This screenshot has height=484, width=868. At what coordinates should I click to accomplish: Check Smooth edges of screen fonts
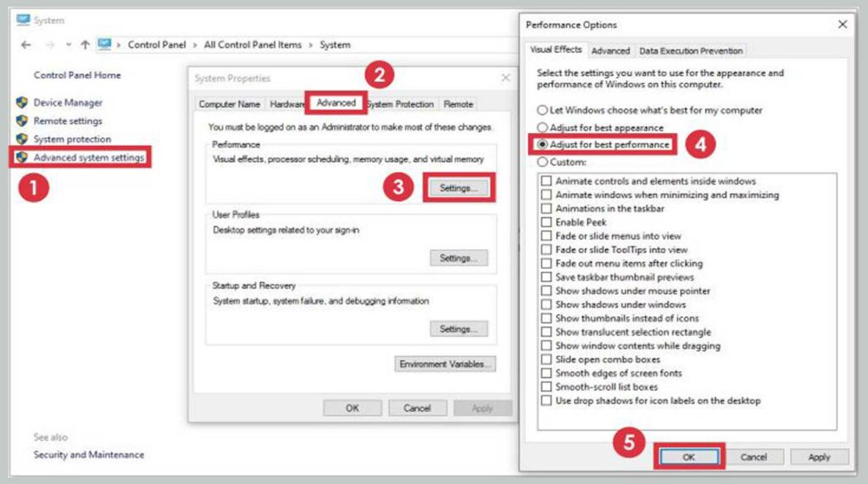click(547, 373)
